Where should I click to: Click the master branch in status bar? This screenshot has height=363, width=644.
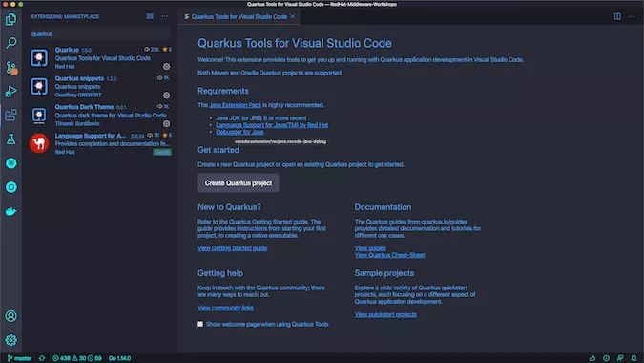19,358
